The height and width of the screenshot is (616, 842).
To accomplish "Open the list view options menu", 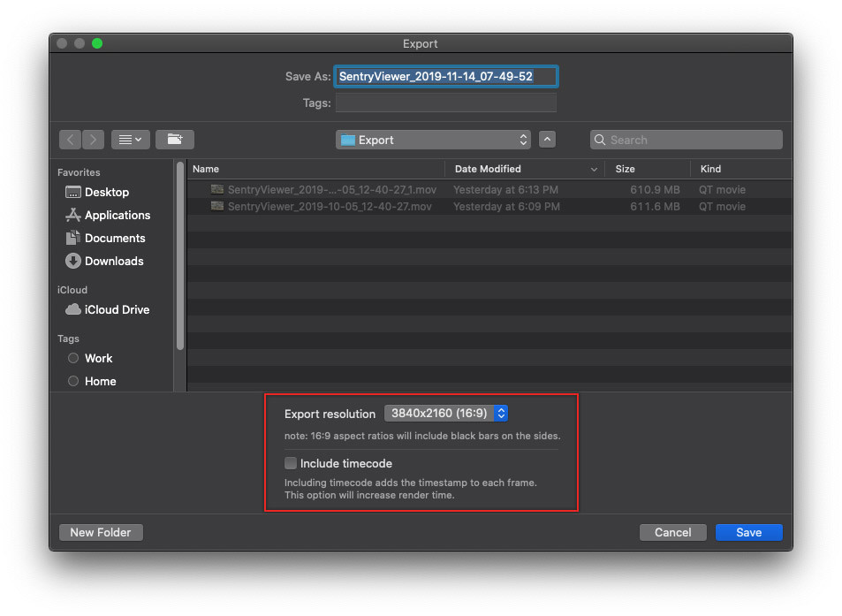I will click(x=131, y=140).
